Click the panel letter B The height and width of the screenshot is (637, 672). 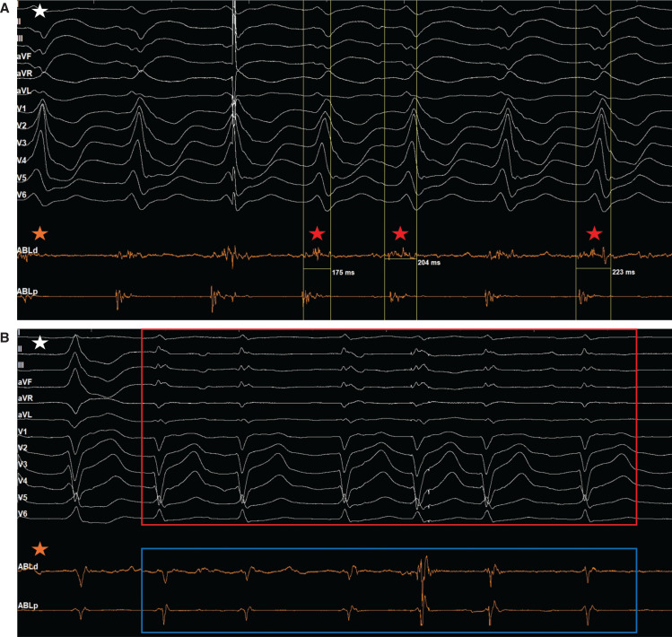pos(4,338)
